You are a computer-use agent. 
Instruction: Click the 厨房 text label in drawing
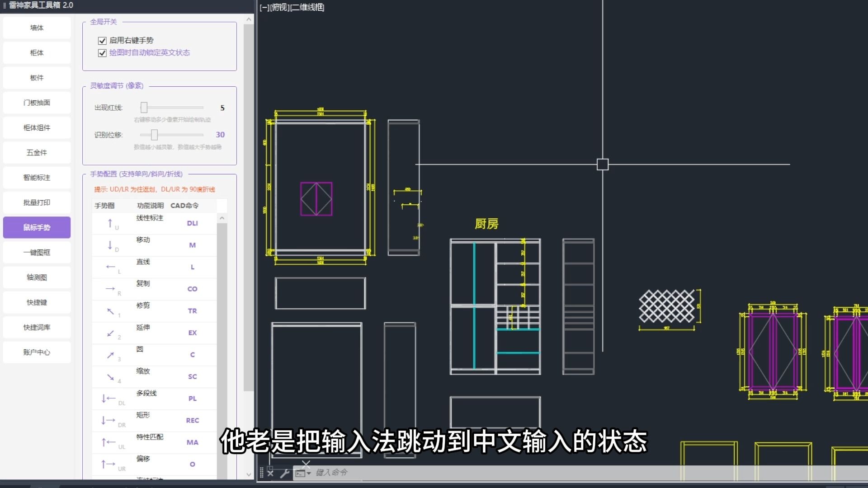click(486, 224)
